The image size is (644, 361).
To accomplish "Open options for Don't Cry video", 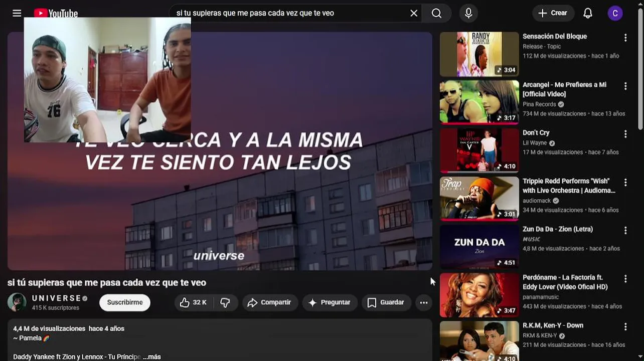I will coord(625,134).
